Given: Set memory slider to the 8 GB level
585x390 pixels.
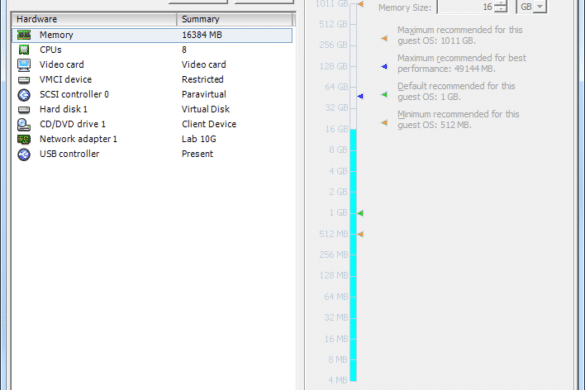Looking at the screenshot, I should point(353,150).
